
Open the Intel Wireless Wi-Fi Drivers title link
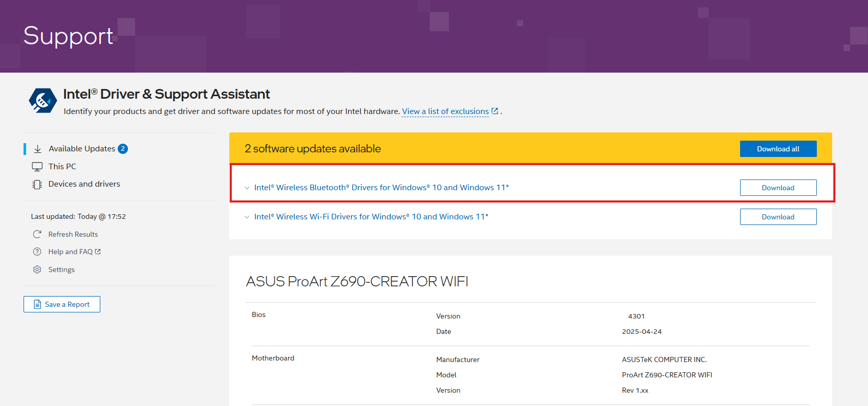pos(371,217)
